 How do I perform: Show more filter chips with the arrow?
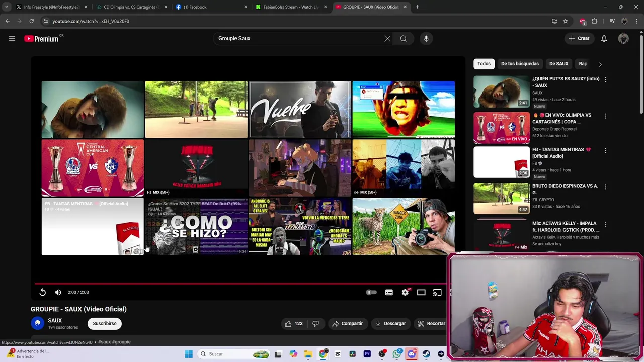(600, 64)
